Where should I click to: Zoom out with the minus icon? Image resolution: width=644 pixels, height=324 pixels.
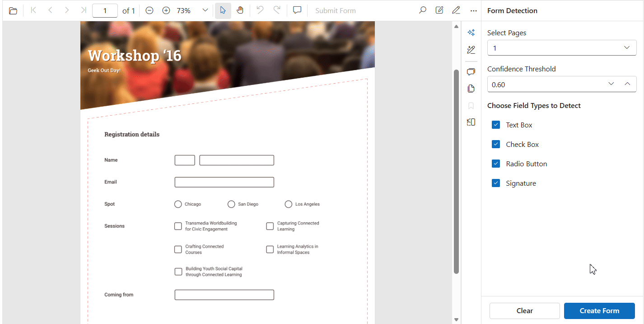tap(149, 10)
